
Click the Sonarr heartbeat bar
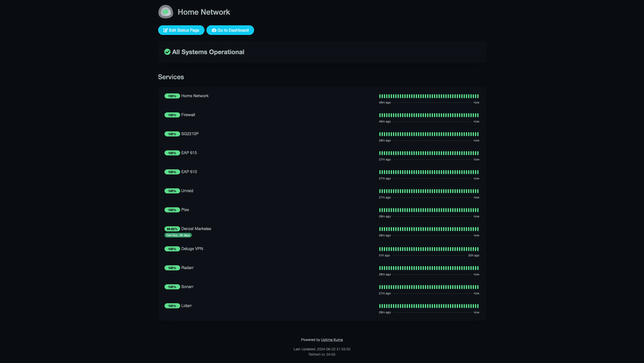429,287
